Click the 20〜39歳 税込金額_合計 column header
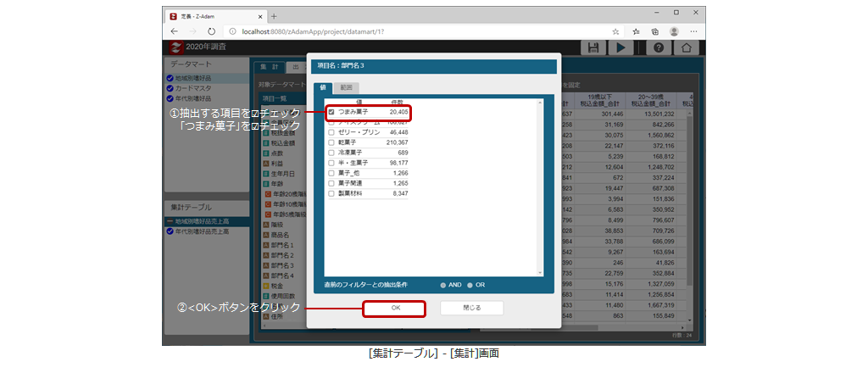Viewport: 868px width, 373px height. [650, 100]
